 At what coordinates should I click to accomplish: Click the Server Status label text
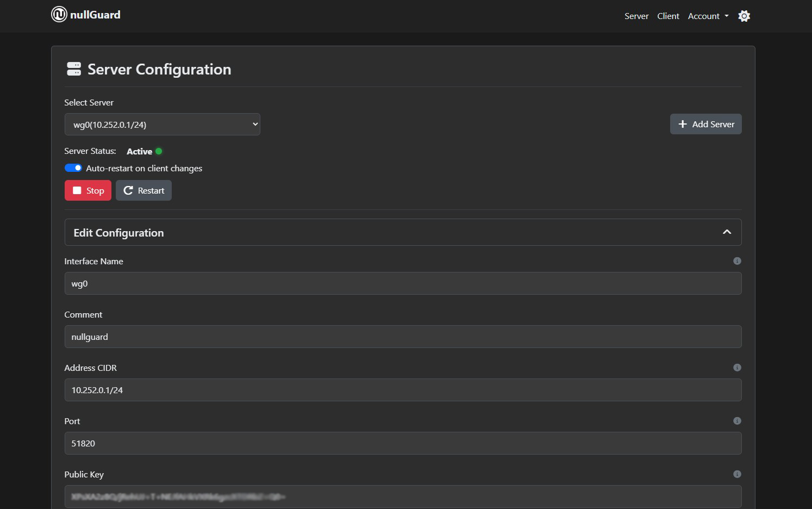tap(90, 151)
